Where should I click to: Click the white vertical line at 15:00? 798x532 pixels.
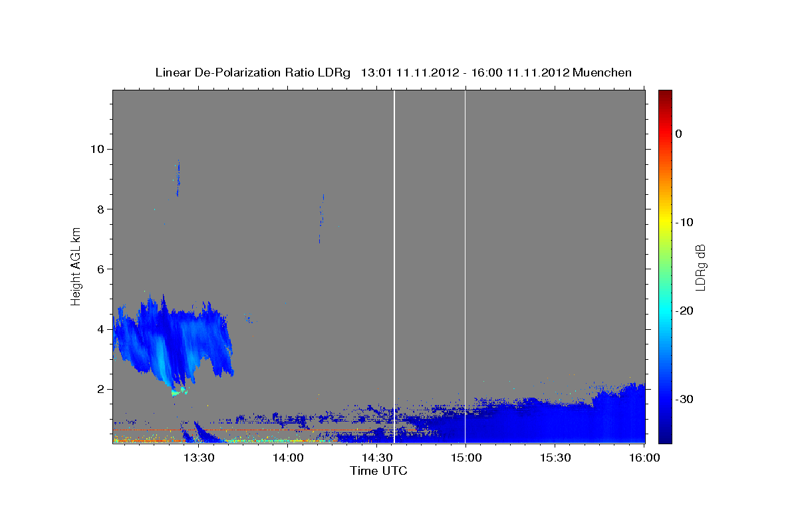click(x=465, y=266)
